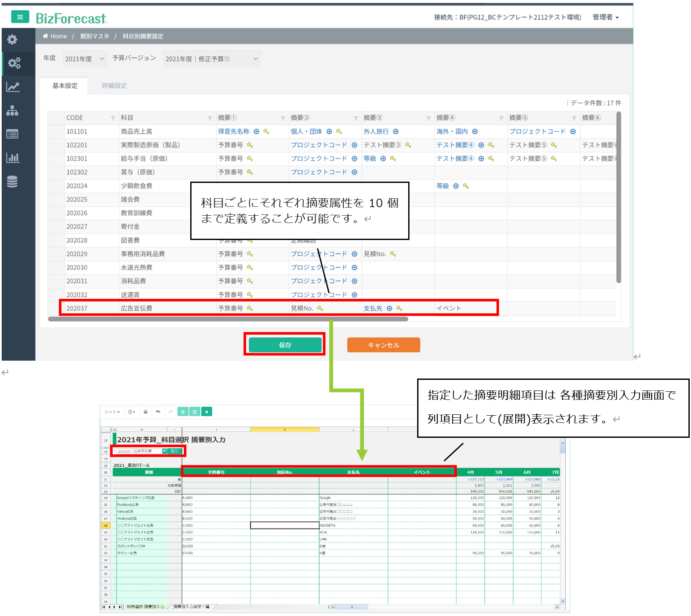
Task: Select the 基本設定 tab
Action: pyautogui.click(x=65, y=86)
